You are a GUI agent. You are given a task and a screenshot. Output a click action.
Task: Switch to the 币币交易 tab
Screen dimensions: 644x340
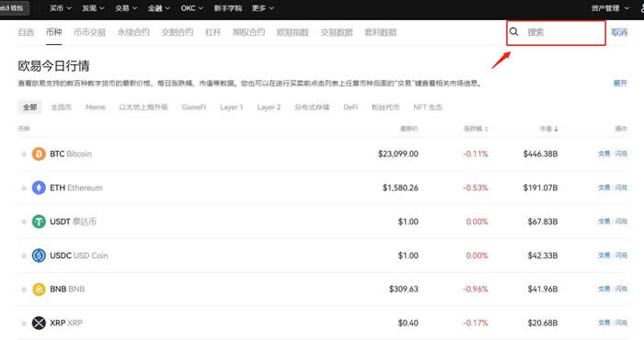point(89,32)
